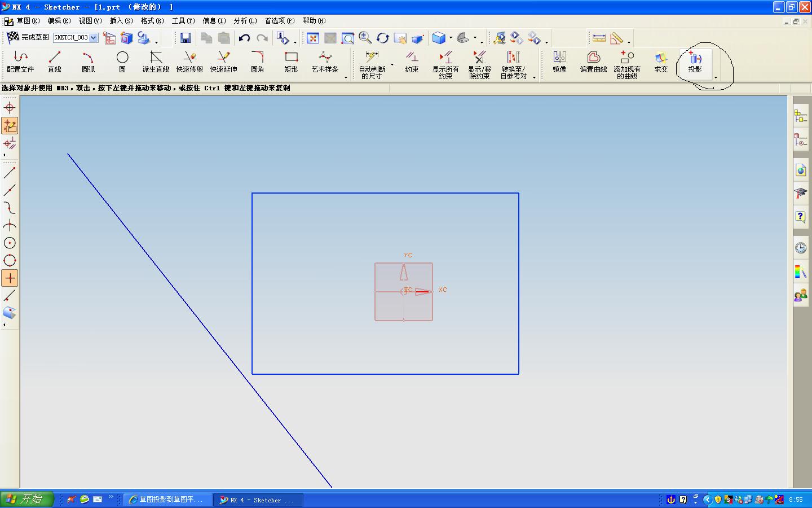Expand the view orientation dropdown arrow
812x508 pixels.
coord(475,38)
